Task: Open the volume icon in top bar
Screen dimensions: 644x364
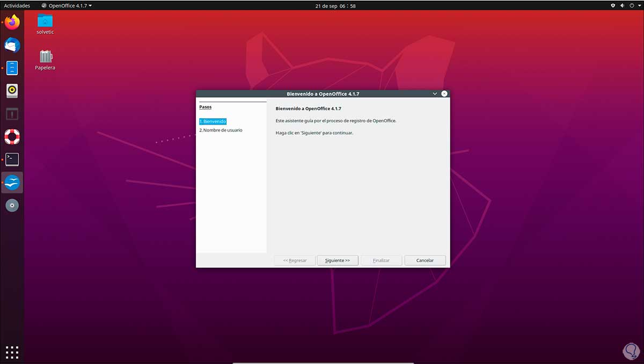Action: pos(623,5)
